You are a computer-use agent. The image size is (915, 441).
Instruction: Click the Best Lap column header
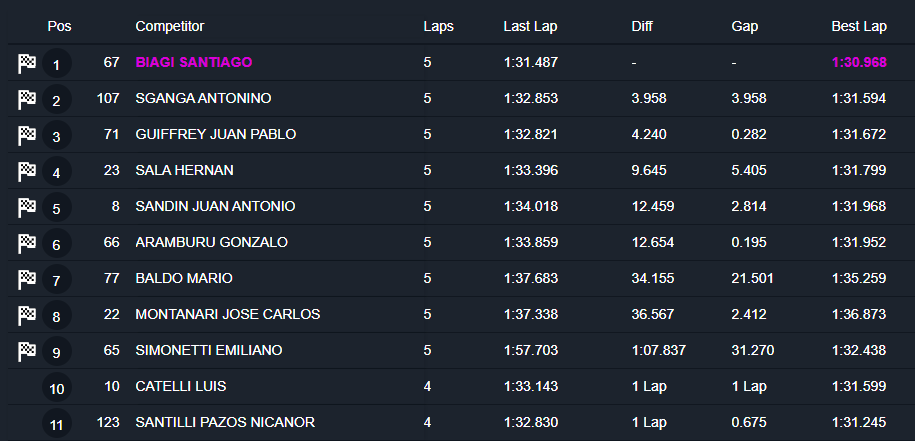[859, 26]
